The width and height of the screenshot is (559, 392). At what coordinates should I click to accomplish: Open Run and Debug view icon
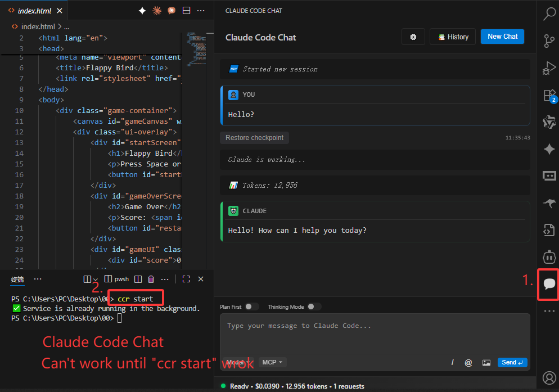[549, 68]
